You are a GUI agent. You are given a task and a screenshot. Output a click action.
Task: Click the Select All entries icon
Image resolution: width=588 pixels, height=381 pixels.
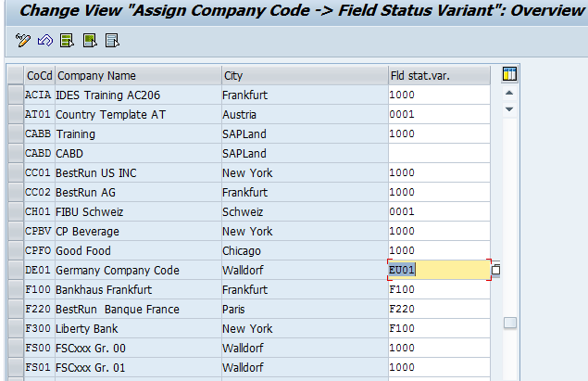[67, 40]
